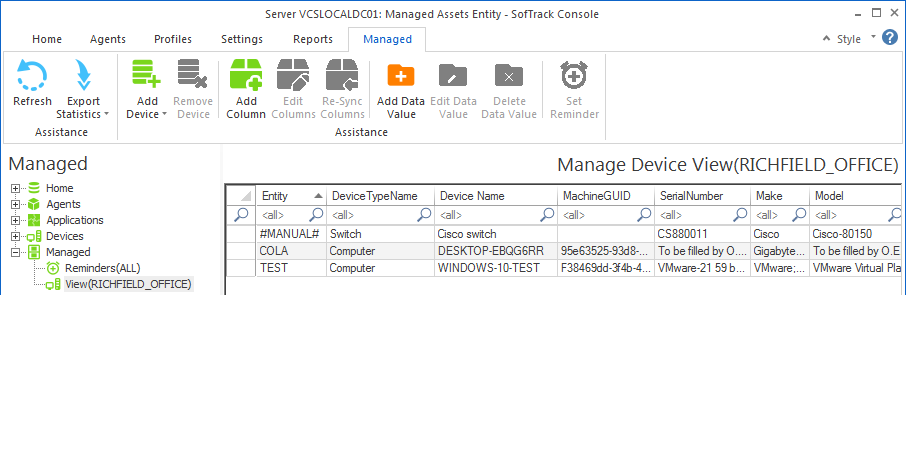906x470 pixels.
Task: Click the Add Data Value icon
Action: coord(400,76)
